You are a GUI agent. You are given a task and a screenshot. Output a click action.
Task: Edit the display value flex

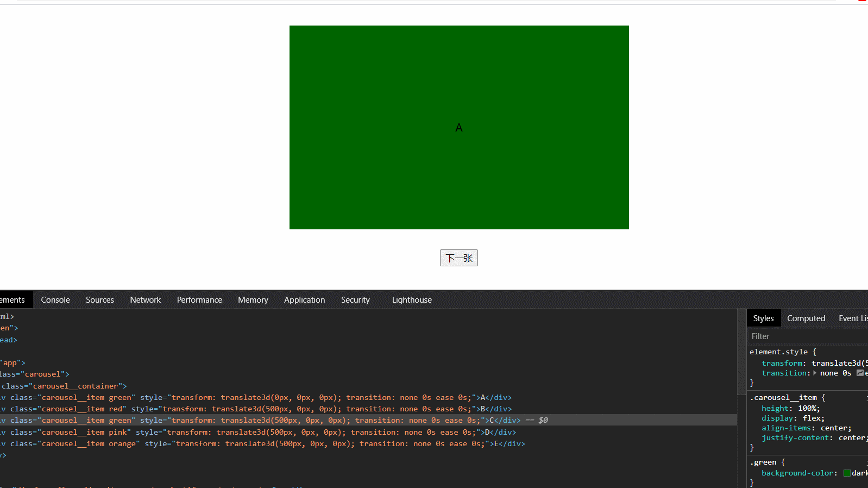[x=812, y=418]
